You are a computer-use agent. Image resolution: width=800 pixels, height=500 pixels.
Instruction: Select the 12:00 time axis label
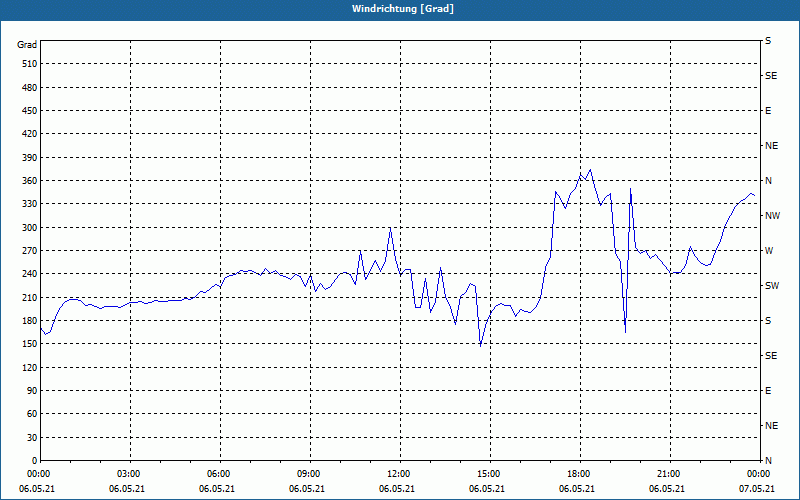coord(400,473)
